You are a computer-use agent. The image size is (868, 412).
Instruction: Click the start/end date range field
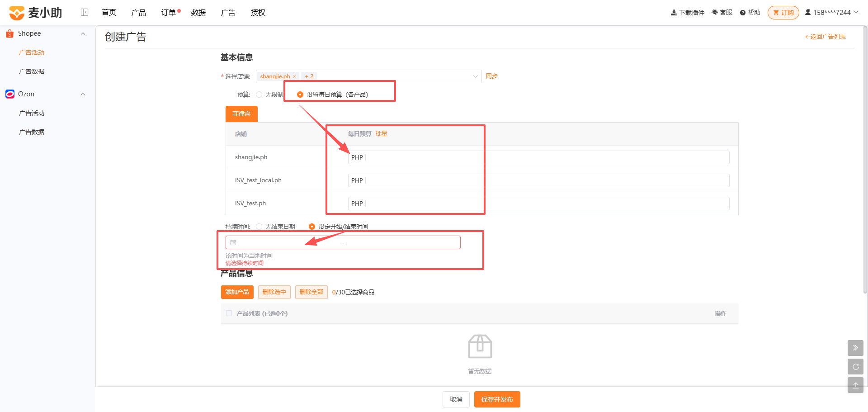tap(343, 242)
